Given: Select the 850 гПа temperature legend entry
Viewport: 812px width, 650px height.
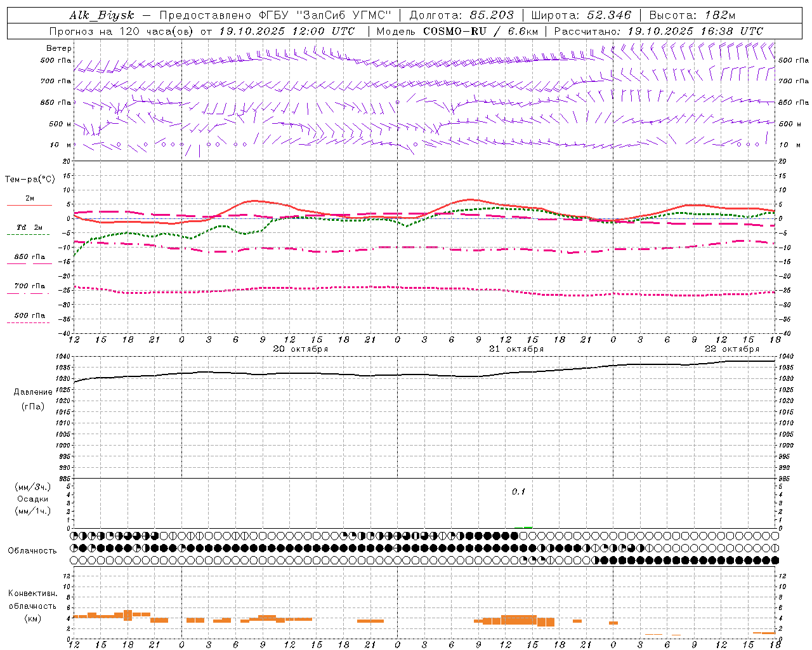Looking at the screenshot, I should [x=30, y=256].
